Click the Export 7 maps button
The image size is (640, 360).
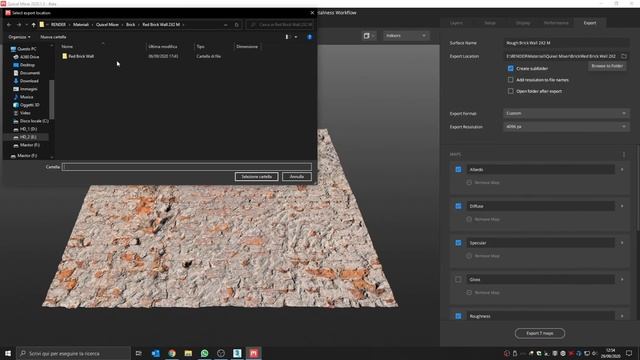pos(540,333)
